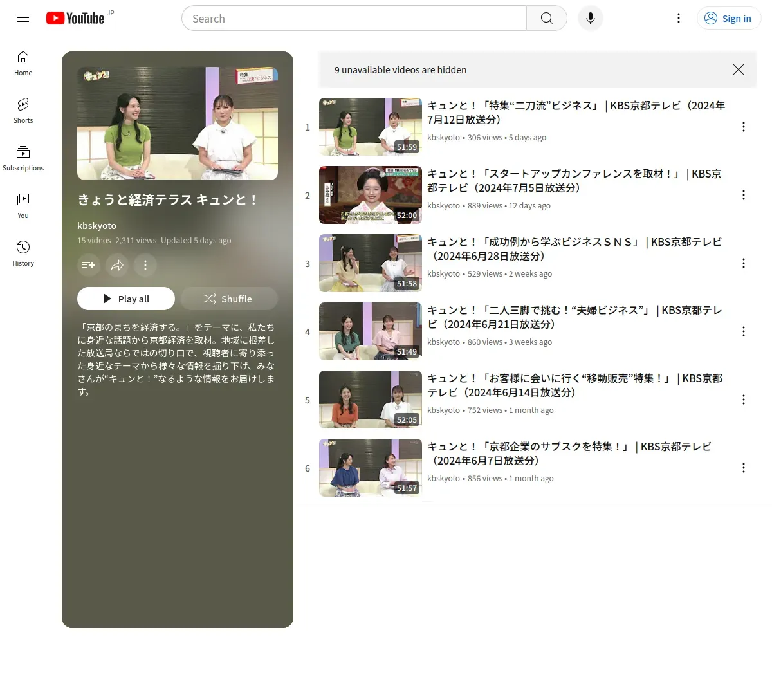The image size is (772, 700).
Task: Open thumbnail of video 2 (52:00)
Action: point(371,195)
